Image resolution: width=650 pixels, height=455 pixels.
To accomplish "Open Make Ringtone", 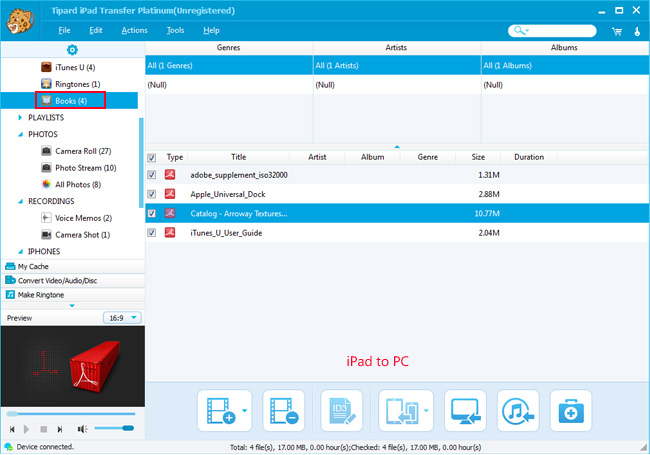I will tap(73, 295).
